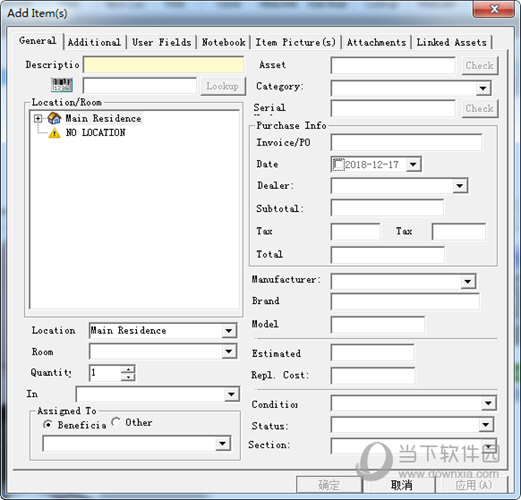Select Main Residence in the tree
This screenshot has height=500, width=521.
103,118
